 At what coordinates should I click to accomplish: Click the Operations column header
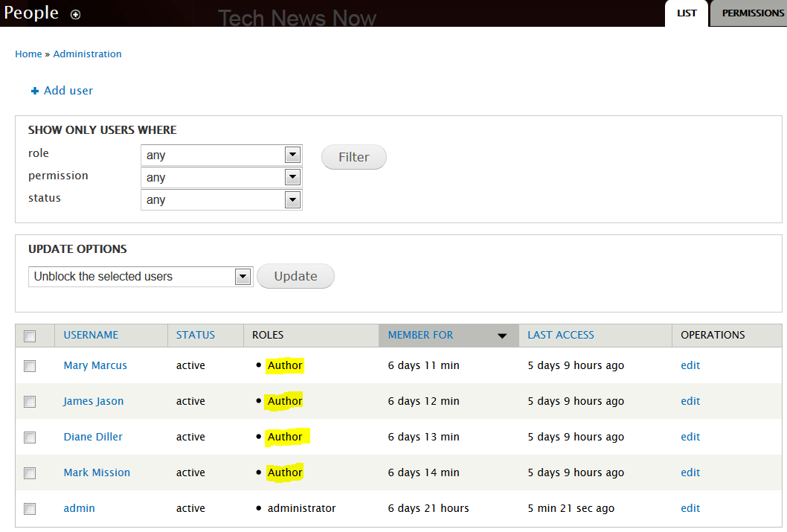pyautogui.click(x=713, y=335)
